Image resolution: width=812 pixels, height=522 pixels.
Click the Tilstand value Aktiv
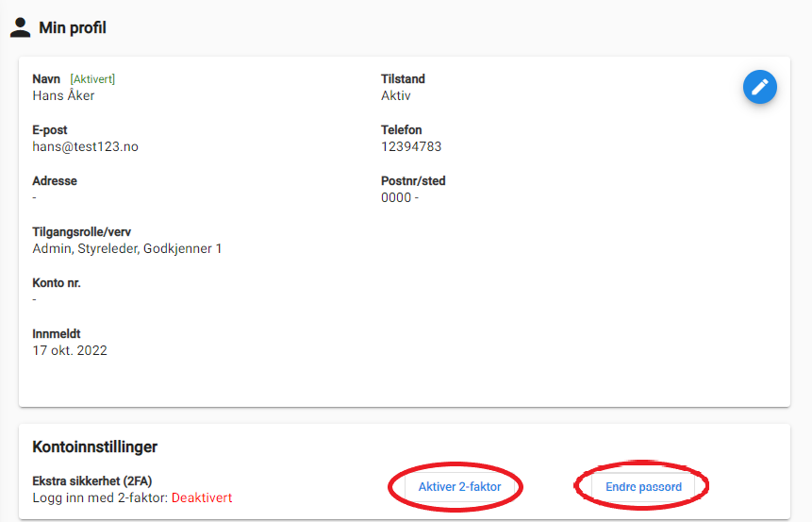[396, 95]
